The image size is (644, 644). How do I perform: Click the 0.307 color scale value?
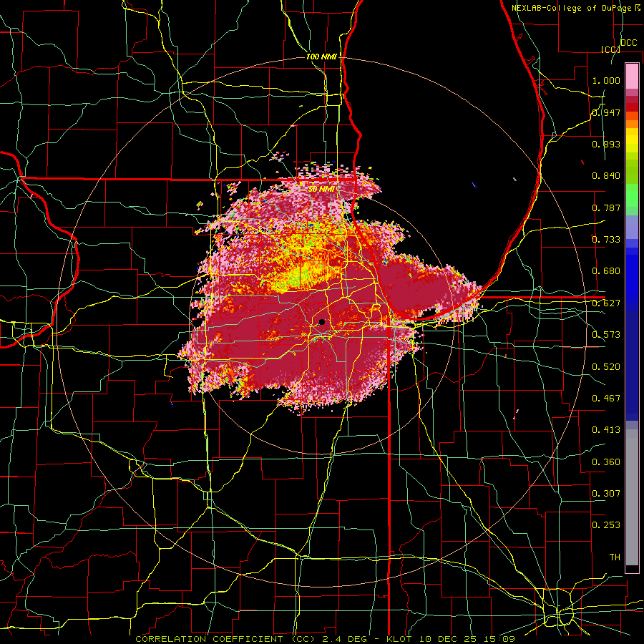click(x=606, y=494)
